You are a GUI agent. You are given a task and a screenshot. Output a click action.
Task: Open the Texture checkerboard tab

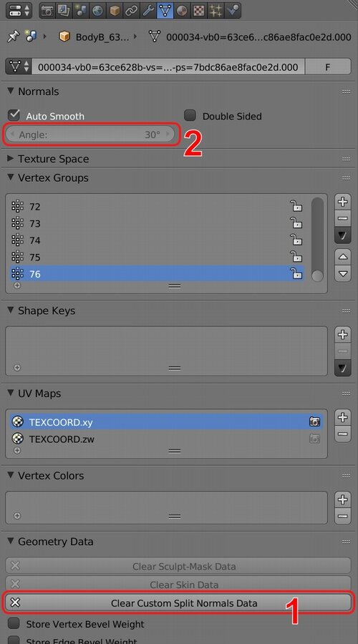(x=198, y=11)
